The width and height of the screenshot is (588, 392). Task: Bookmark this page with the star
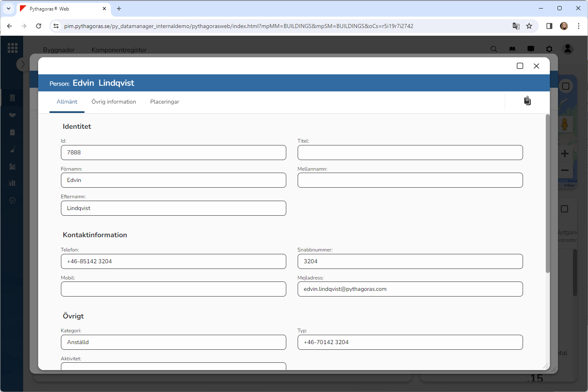[529, 26]
